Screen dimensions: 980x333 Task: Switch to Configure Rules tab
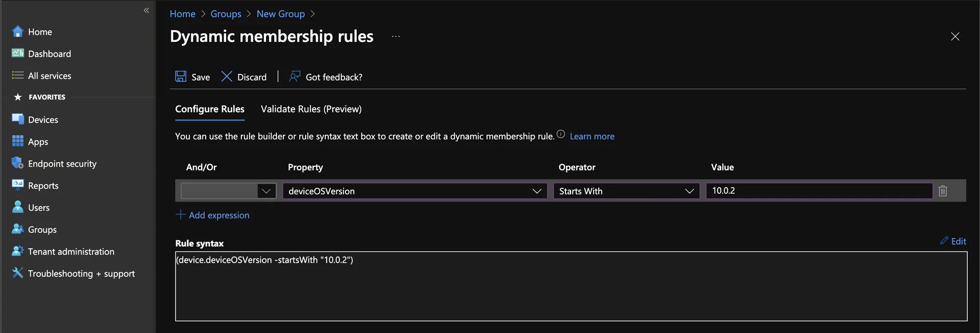click(210, 109)
